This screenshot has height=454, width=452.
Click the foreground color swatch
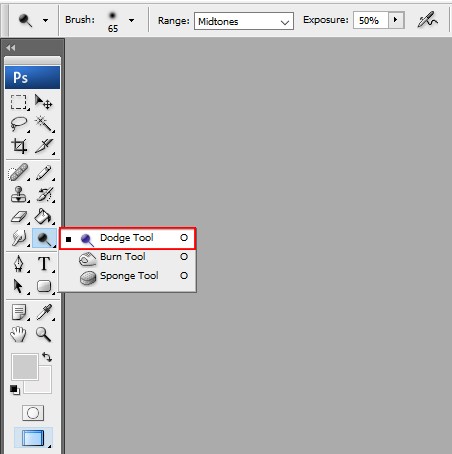(x=25, y=367)
